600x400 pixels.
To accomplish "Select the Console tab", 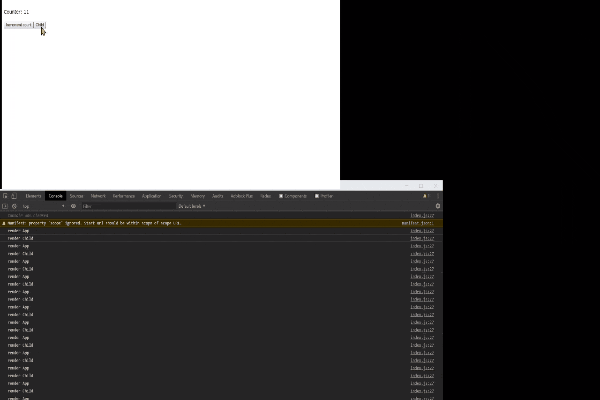I will point(55,196).
